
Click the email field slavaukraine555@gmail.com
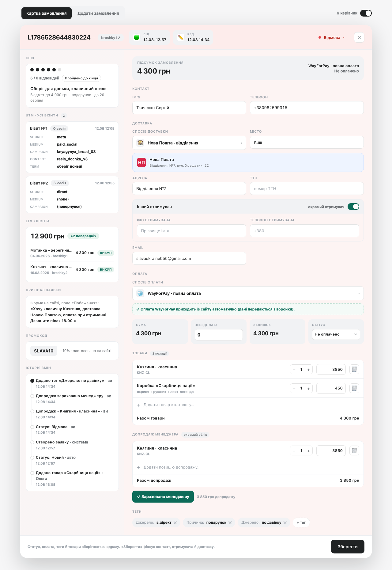click(x=189, y=258)
